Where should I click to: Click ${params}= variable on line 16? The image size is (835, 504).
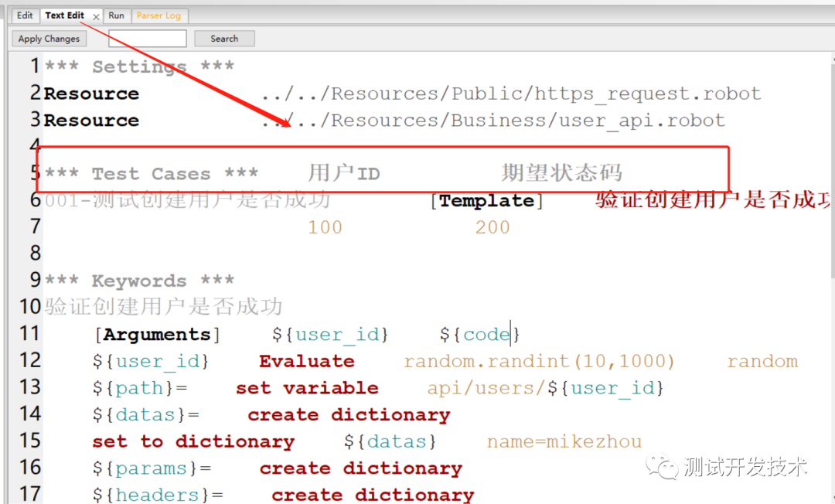tap(152, 468)
